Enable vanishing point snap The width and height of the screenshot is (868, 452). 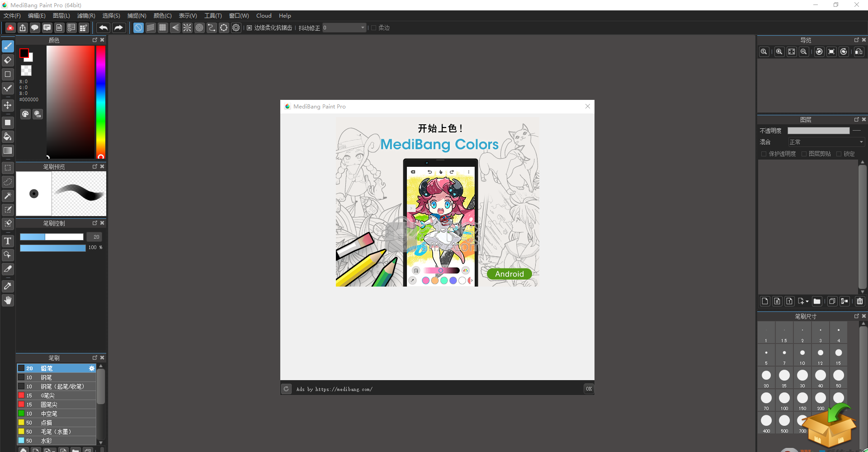point(175,28)
